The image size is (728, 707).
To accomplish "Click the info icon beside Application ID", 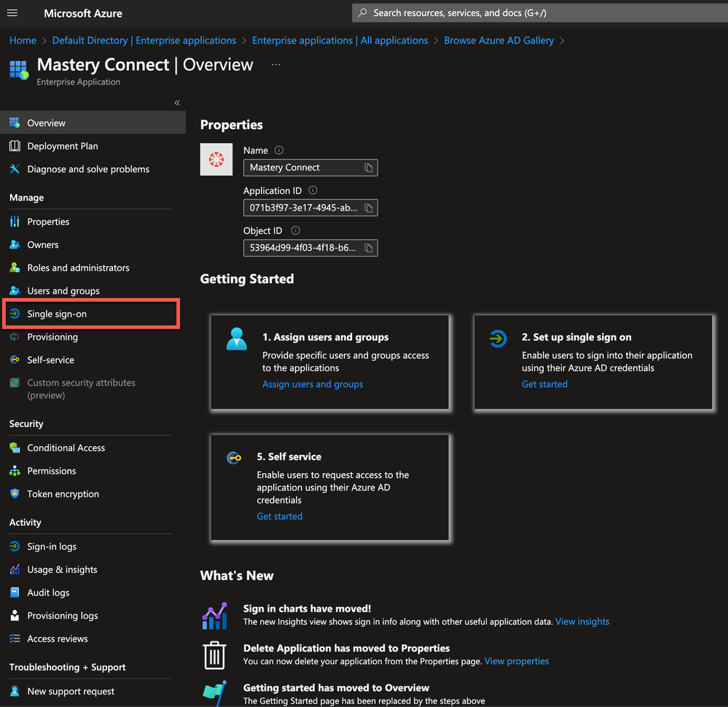I will pos(313,190).
